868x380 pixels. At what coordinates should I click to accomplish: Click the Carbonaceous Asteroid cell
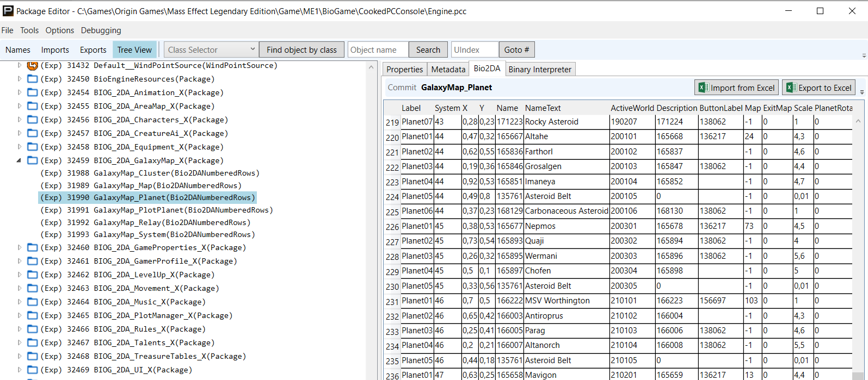point(567,211)
